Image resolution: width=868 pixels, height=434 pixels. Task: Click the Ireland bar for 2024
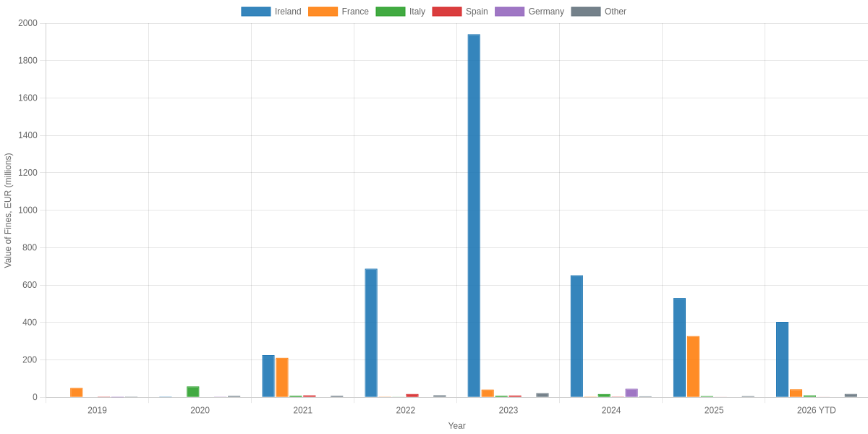click(576, 336)
